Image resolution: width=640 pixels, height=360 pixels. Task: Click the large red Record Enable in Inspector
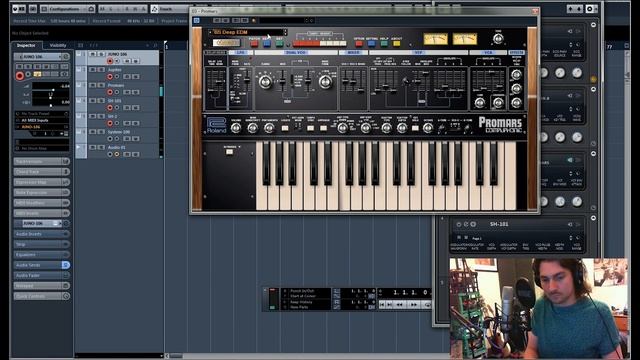20,76
